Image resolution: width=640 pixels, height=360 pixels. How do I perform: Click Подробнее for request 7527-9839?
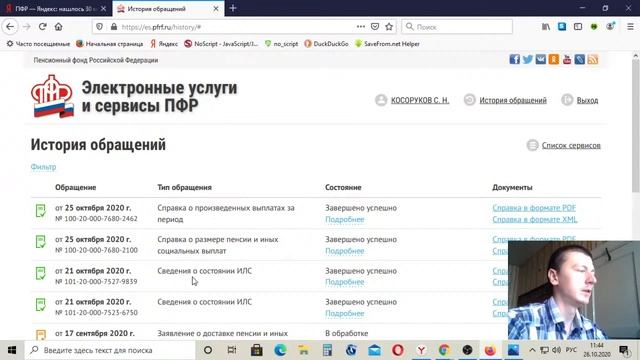344,282
